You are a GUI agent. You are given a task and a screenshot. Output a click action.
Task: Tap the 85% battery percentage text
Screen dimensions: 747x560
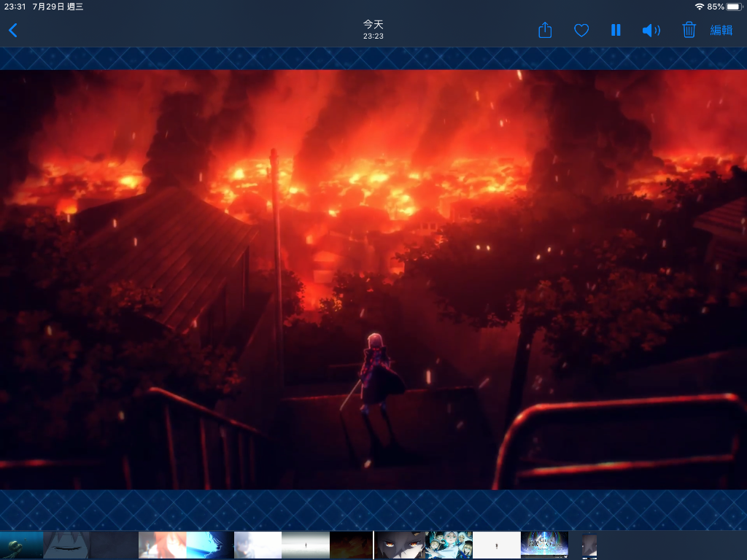(x=716, y=7)
